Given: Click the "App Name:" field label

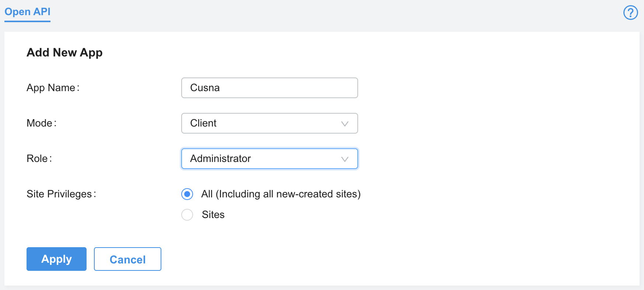Looking at the screenshot, I should point(53,88).
